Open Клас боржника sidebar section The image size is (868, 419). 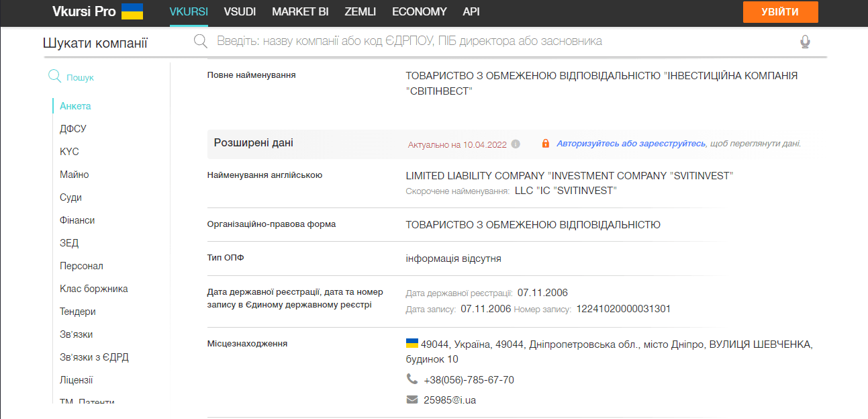93,289
